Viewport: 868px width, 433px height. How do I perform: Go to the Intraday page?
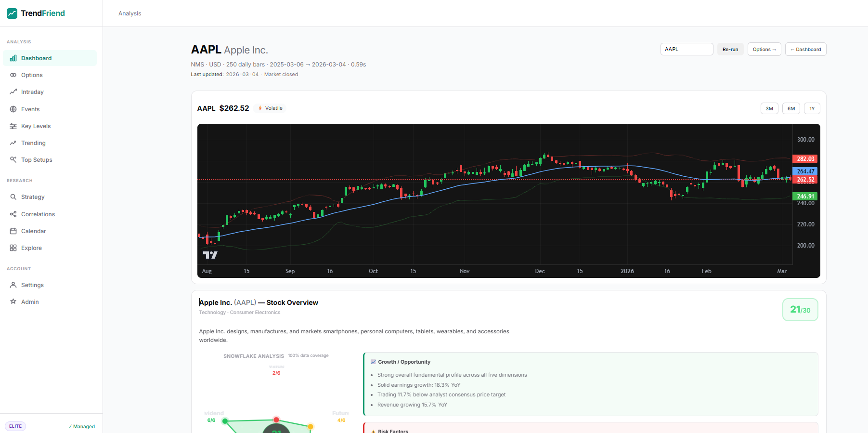(x=50, y=92)
